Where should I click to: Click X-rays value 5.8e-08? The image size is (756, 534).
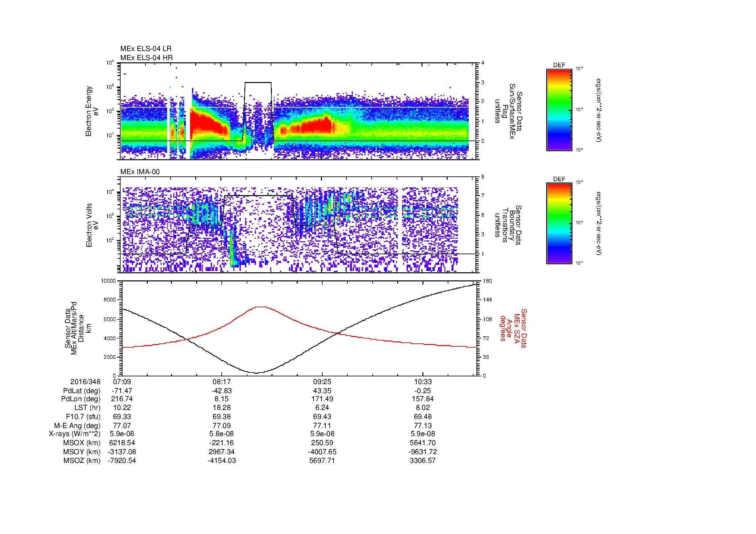point(222,434)
